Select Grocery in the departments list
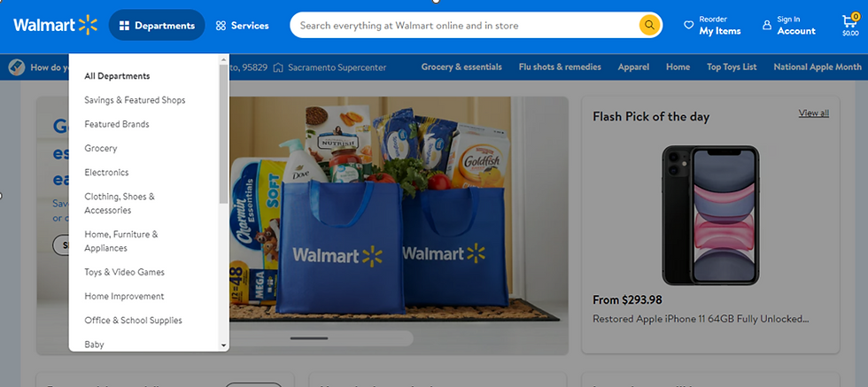Image resolution: width=868 pixels, height=387 pixels. (101, 149)
